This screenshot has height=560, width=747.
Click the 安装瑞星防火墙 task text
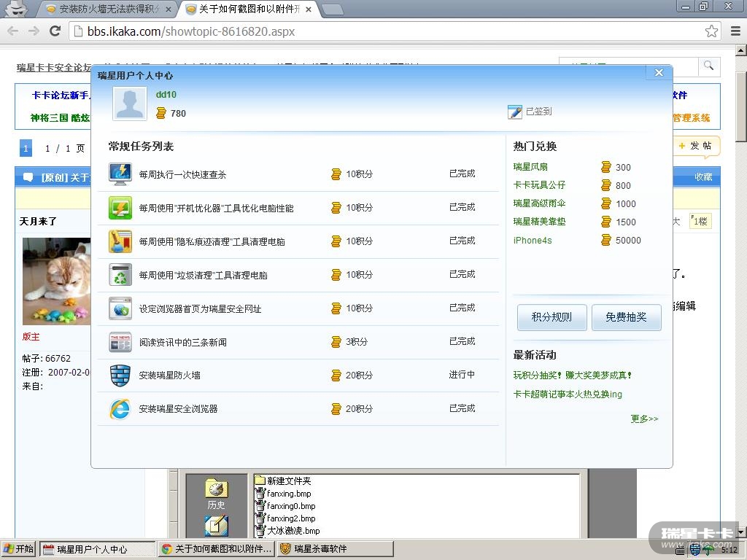(x=169, y=376)
